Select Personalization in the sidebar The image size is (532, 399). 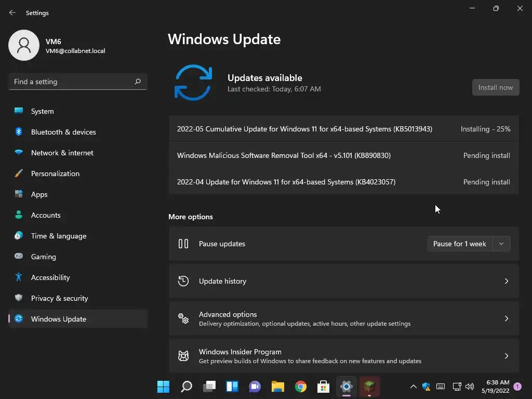pyautogui.click(x=78, y=174)
